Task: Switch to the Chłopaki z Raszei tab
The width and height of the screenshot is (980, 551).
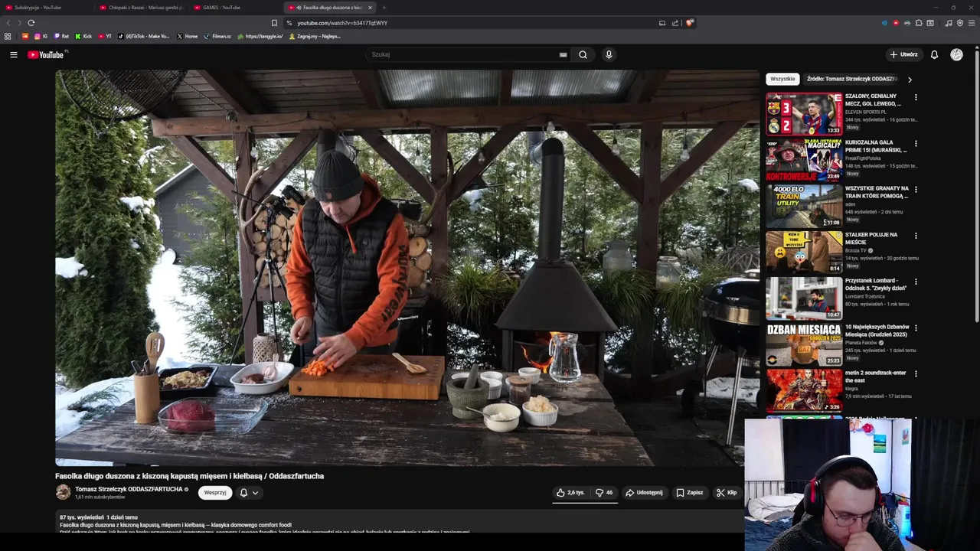Action: click(x=141, y=8)
